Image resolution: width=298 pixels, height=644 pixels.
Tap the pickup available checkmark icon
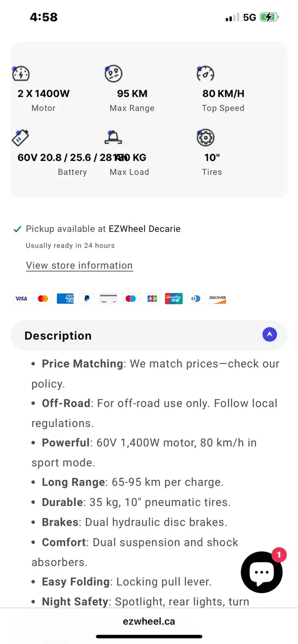[18, 229]
